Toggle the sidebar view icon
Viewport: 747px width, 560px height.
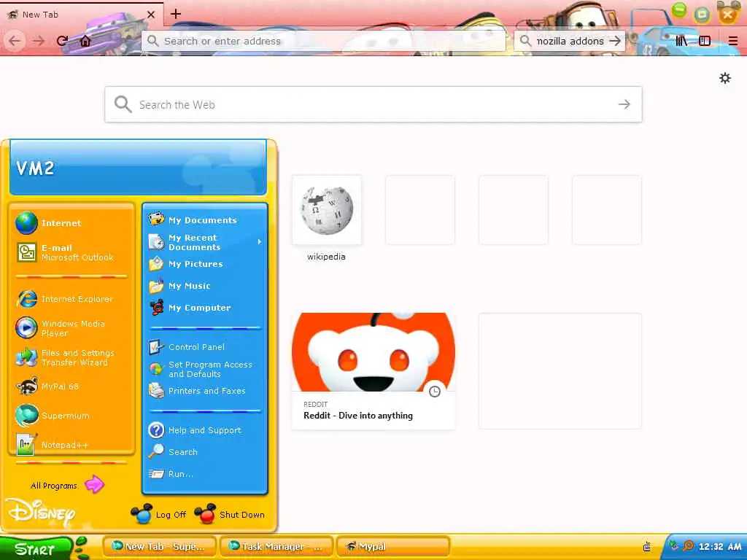click(705, 41)
